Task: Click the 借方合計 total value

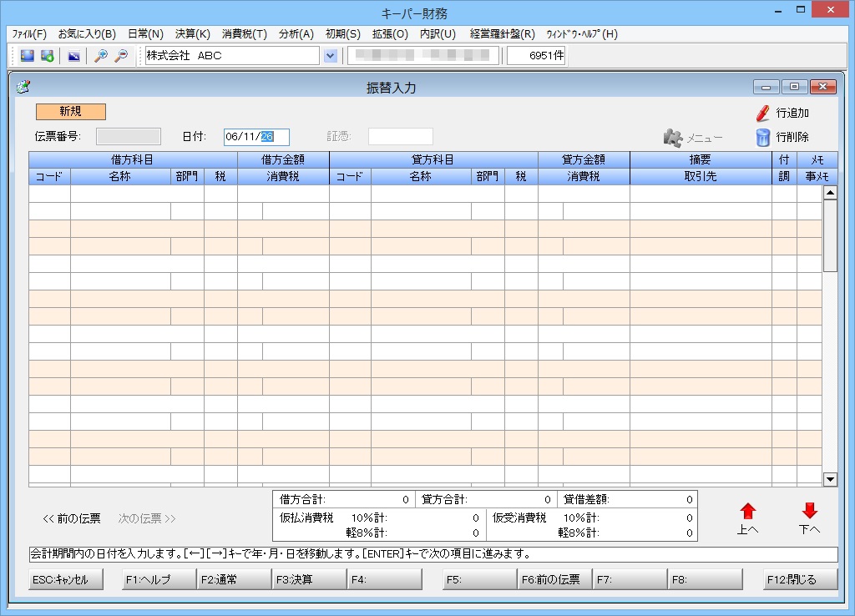Action: point(405,499)
